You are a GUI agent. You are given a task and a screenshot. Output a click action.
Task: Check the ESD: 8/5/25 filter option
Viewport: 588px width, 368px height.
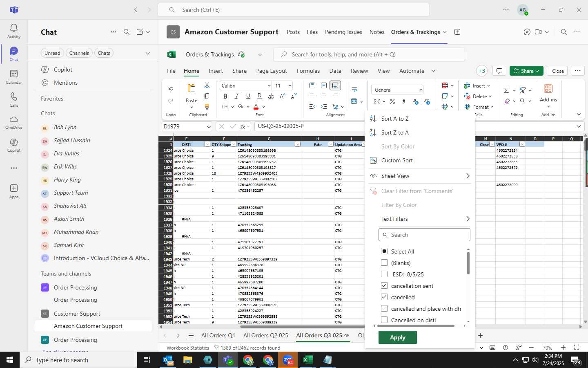point(384,274)
